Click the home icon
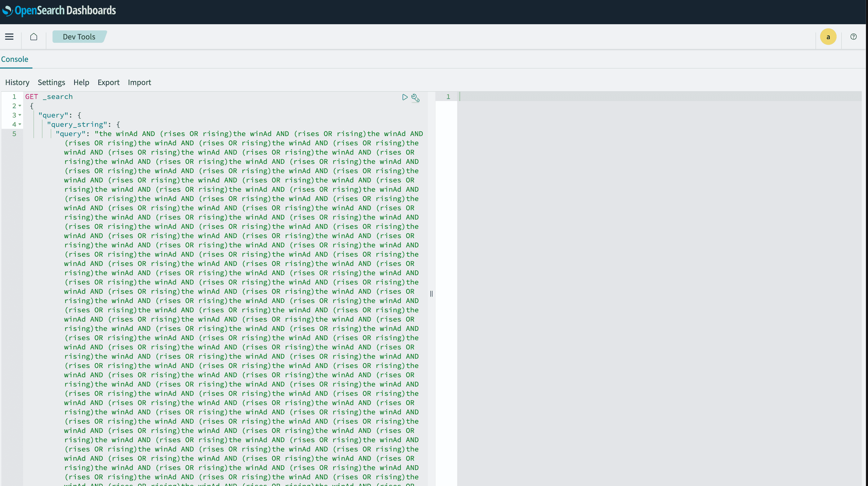868x486 pixels. tap(34, 36)
